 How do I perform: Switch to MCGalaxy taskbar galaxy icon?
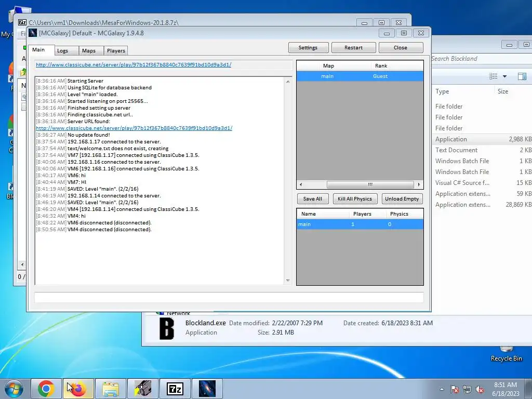point(207,389)
